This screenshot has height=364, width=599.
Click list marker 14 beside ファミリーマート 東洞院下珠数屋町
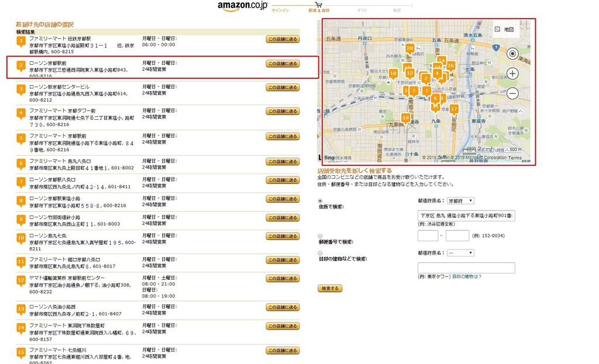[x=21, y=328]
